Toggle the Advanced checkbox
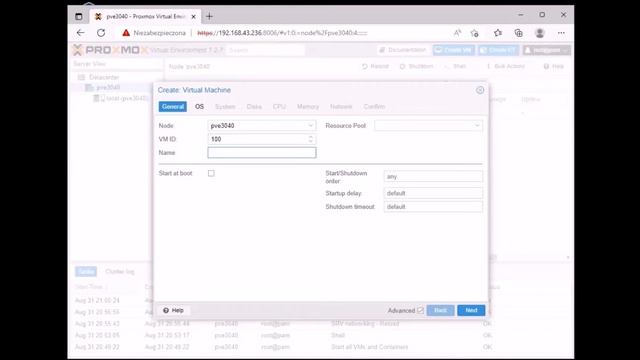 [420, 310]
